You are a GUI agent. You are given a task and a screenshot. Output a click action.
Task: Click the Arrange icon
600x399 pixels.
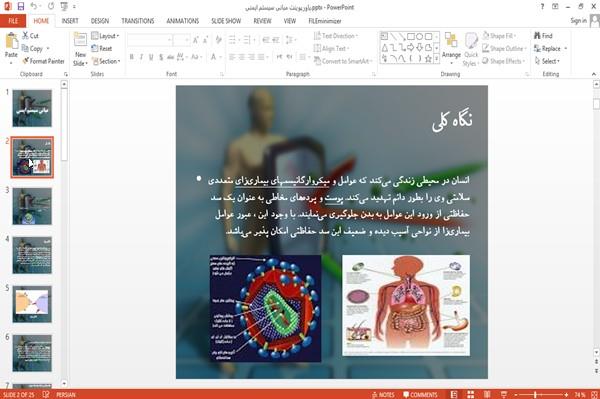coord(452,41)
